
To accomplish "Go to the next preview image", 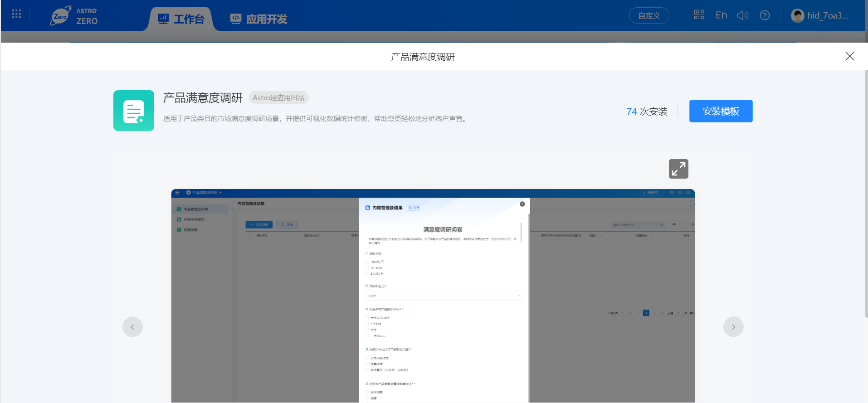I will click(x=733, y=327).
